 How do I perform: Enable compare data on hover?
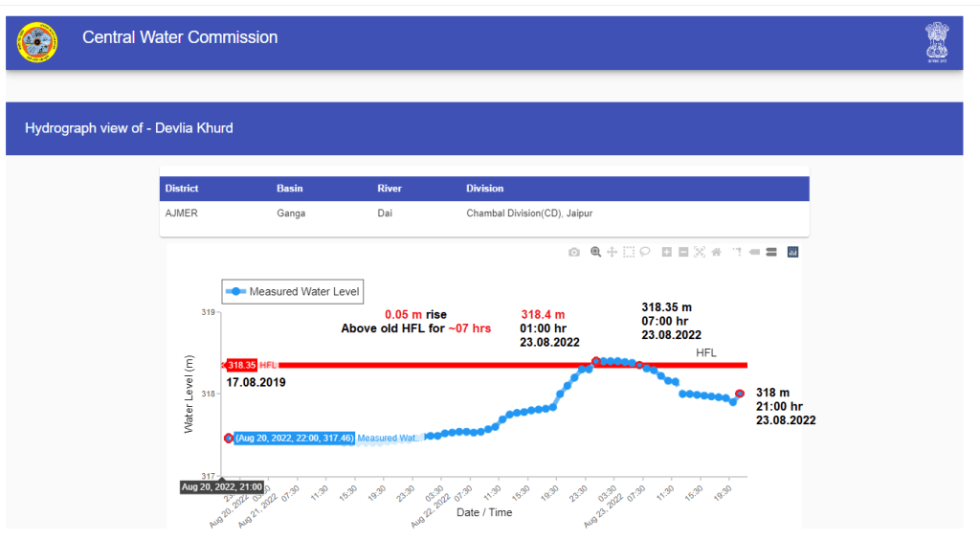770,252
